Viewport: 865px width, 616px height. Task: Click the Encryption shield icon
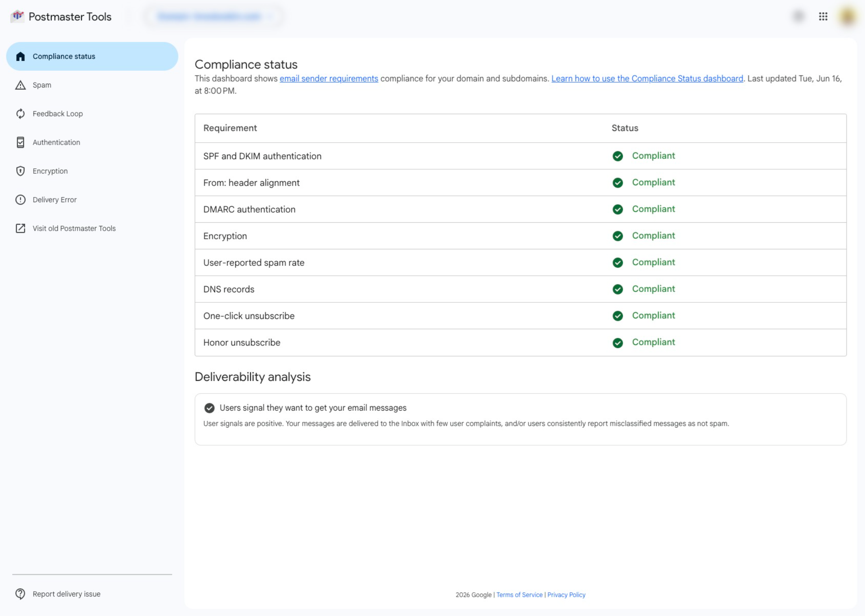coord(20,171)
